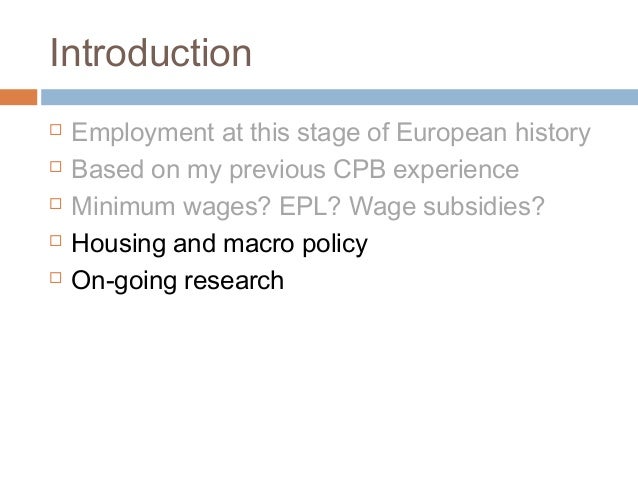Click the square bullet before Employment line
Screen dimensions: 638x479
pyautogui.click(x=56, y=130)
